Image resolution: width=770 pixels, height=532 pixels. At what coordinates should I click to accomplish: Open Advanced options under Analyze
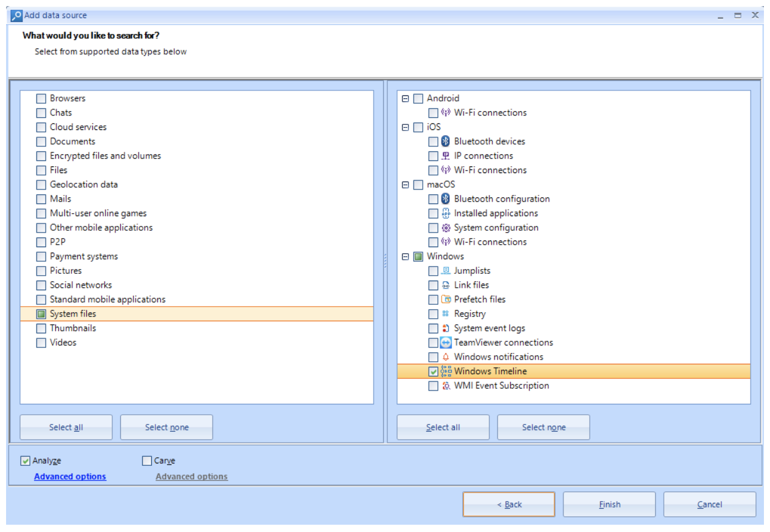[70, 477]
